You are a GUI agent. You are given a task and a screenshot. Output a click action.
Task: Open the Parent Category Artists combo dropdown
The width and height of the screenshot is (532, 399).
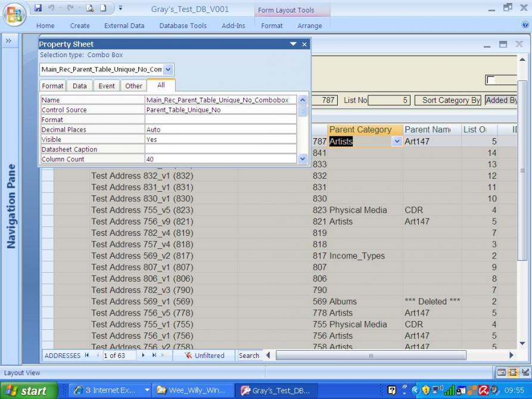[x=397, y=142]
